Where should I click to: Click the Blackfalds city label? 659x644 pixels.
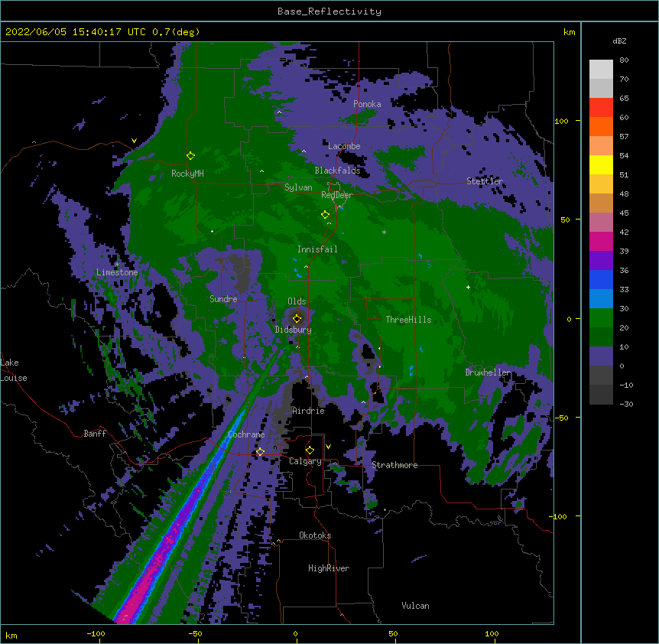pos(337,171)
